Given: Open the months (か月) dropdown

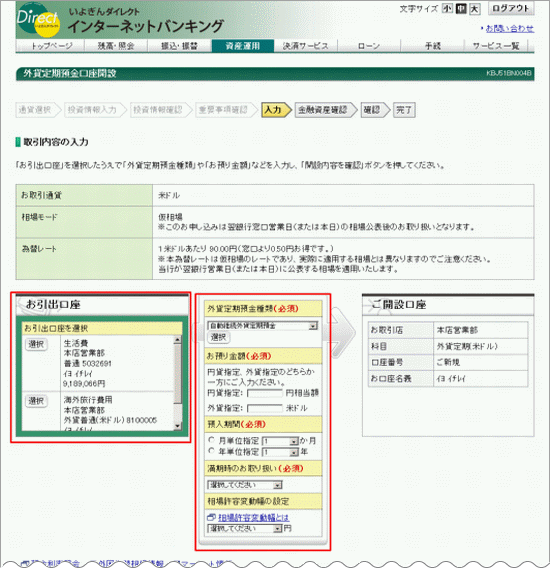Looking at the screenshot, I should (x=280, y=441).
